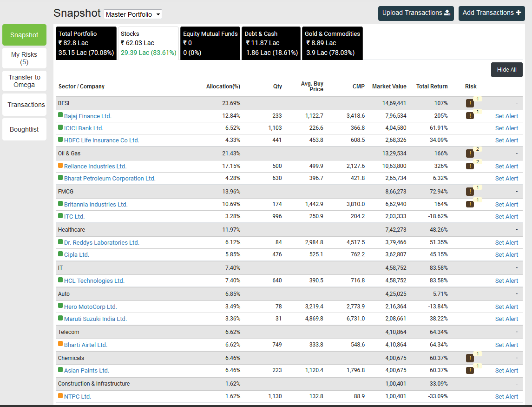The width and height of the screenshot is (532, 407).
Task: Hide all sector rows with Hide All
Action: (506, 70)
